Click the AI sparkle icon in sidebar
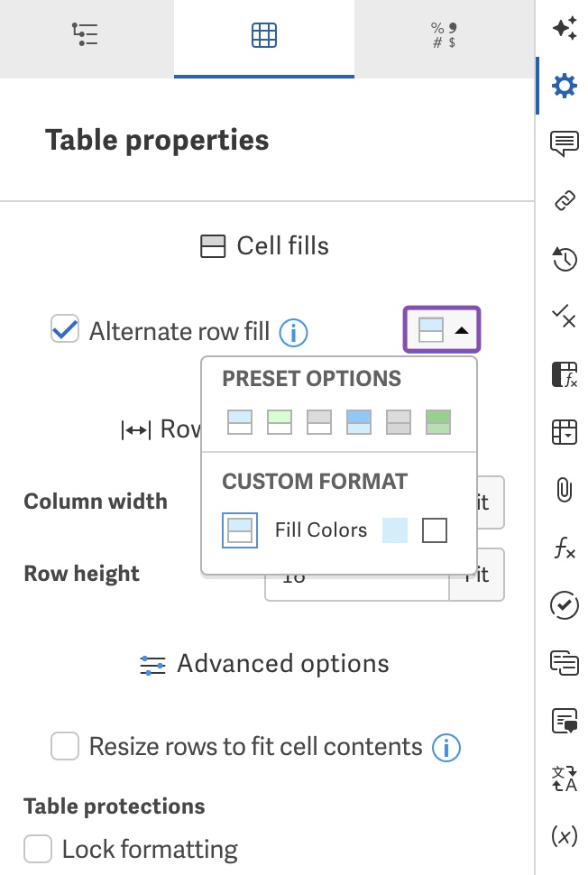Screen dimensions: 588x875 (x=564, y=28)
